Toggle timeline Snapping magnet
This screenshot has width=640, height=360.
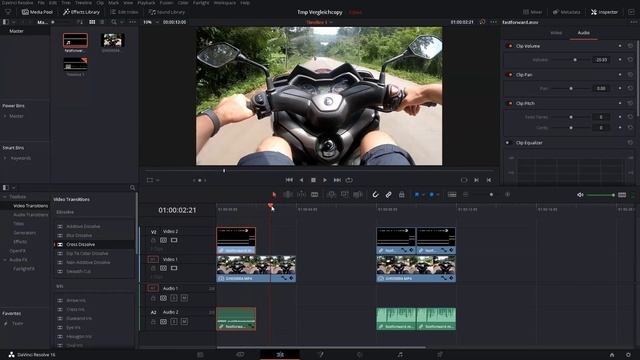pyautogui.click(x=375, y=195)
